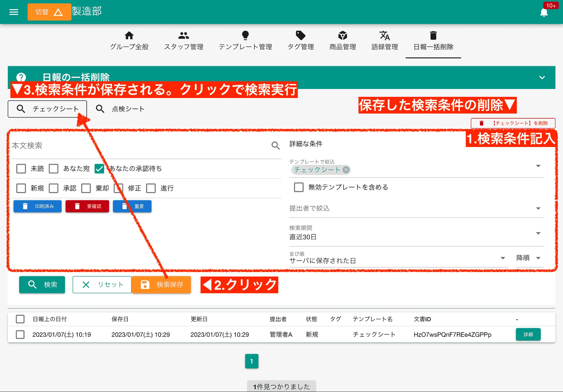Image resolution: width=563 pixels, height=392 pixels.
Task: Expand the 提出者で絞込 dropdown
Action: [538, 208]
